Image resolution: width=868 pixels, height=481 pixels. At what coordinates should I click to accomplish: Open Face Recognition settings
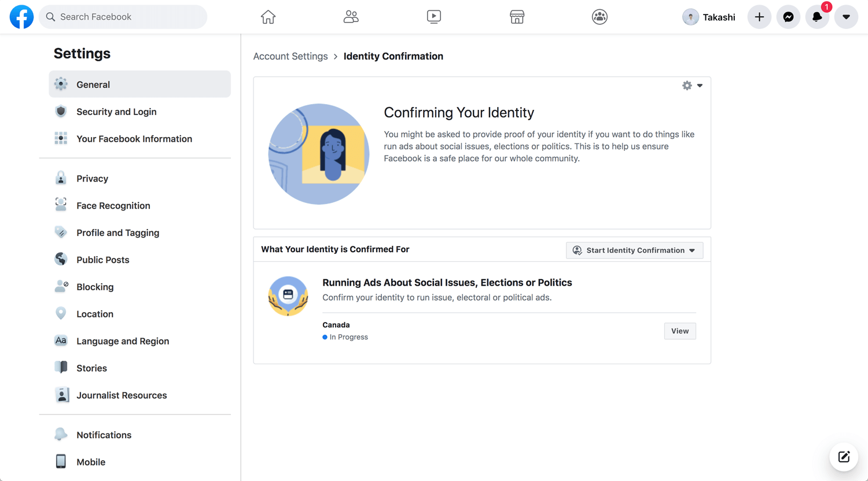point(140,206)
